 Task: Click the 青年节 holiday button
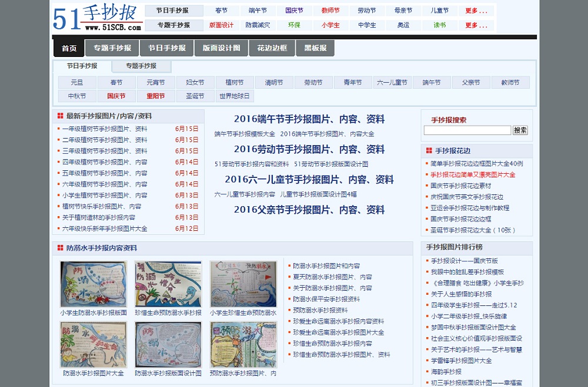click(x=352, y=82)
